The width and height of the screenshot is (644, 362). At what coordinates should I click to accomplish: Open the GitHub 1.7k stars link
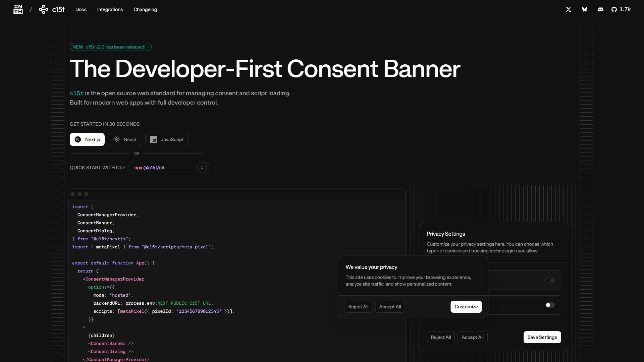621,9
